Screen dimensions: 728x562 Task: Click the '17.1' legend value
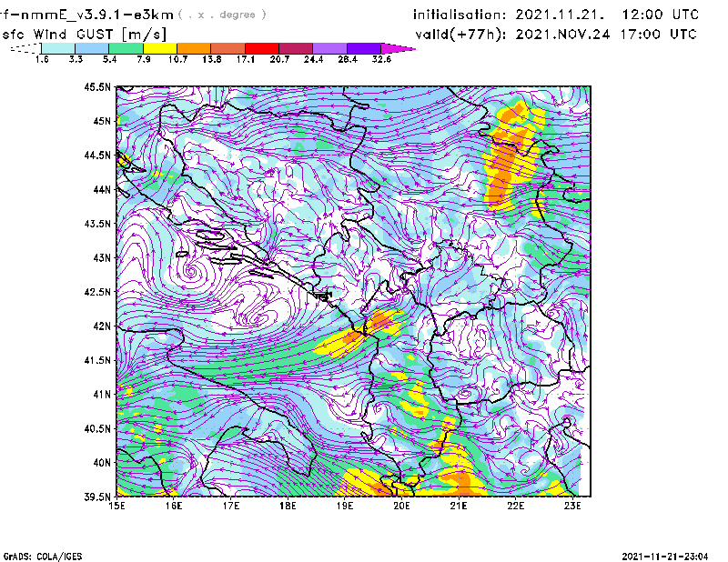tap(246, 59)
